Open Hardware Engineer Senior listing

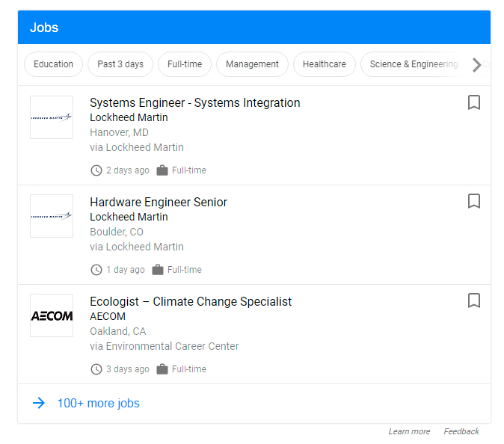pyautogui.click(x=159, y=202)
